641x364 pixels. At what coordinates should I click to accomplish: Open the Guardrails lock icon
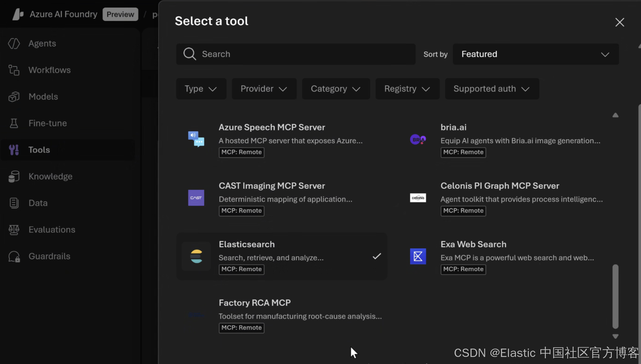[14, 257]
